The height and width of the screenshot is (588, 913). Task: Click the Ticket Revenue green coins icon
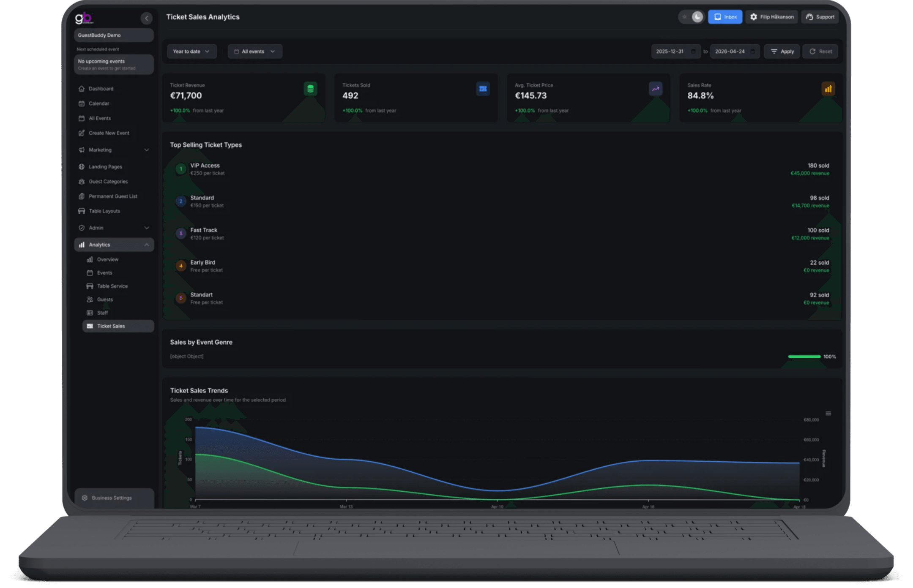click(310, 89)
